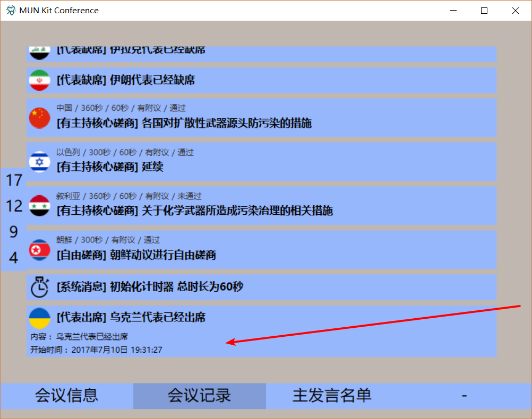Select the 朝鲜 自由磋商 record entry
The height and width of the screenshot is (419, 532).
tap(212, 249)
